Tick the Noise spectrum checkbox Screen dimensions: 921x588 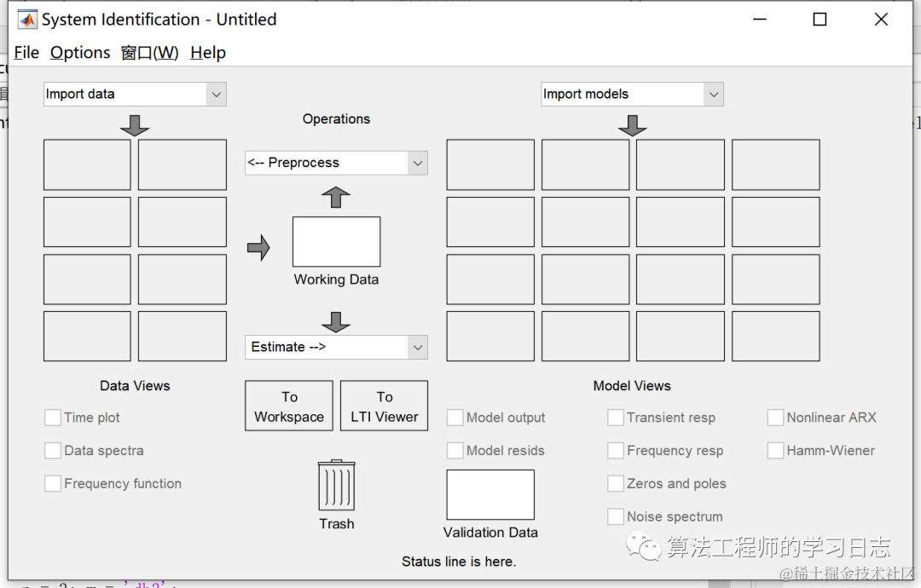[616, 516]
